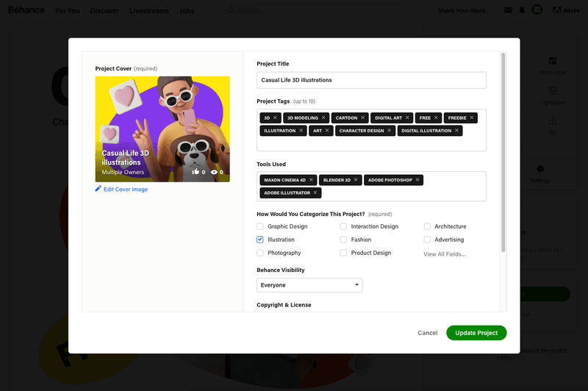Open the Settings gear in the editor sidebar
The image size is (588, 391).
point(540,169)
